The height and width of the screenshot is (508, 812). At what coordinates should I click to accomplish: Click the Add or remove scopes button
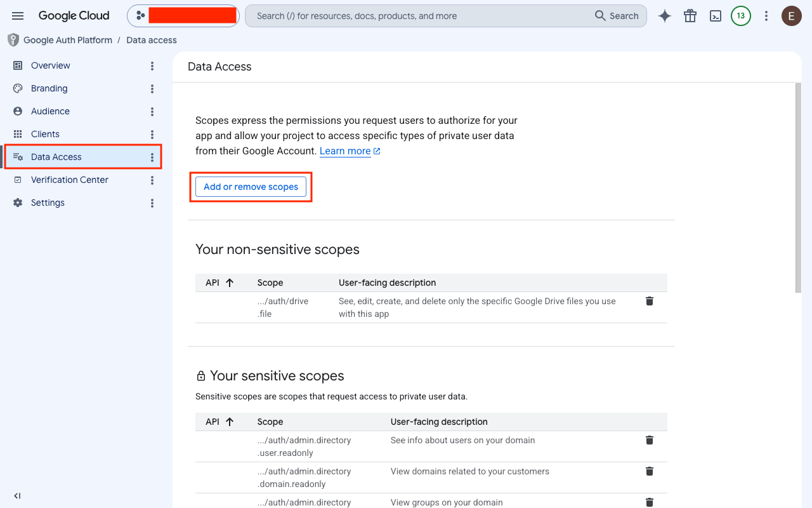[251, 187]
